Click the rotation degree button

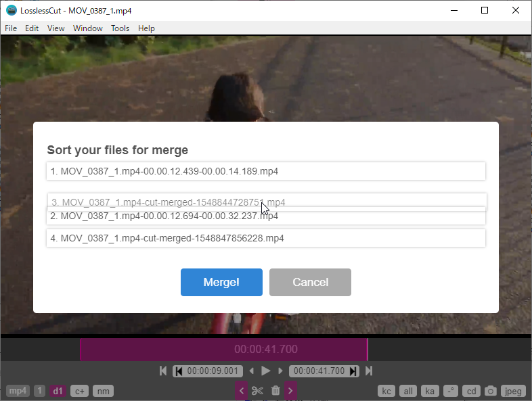coord(451,391)
